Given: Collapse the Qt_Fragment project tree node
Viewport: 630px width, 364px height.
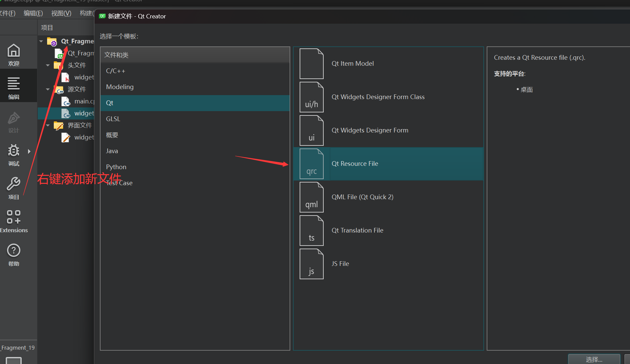Looking at the screenshot, I should click(x=41, y=41).
